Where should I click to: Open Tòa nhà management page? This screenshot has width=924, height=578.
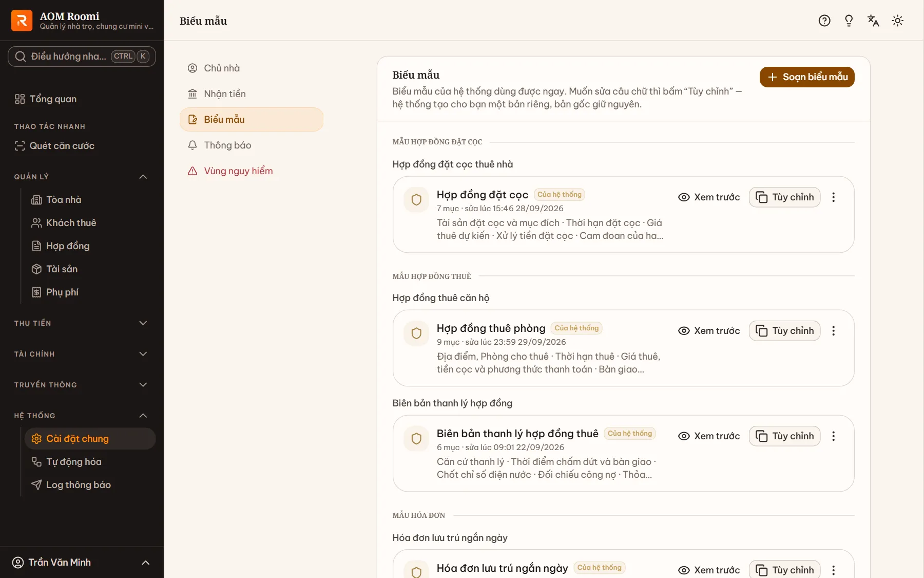pyautogui.click(x=90, y=200)
